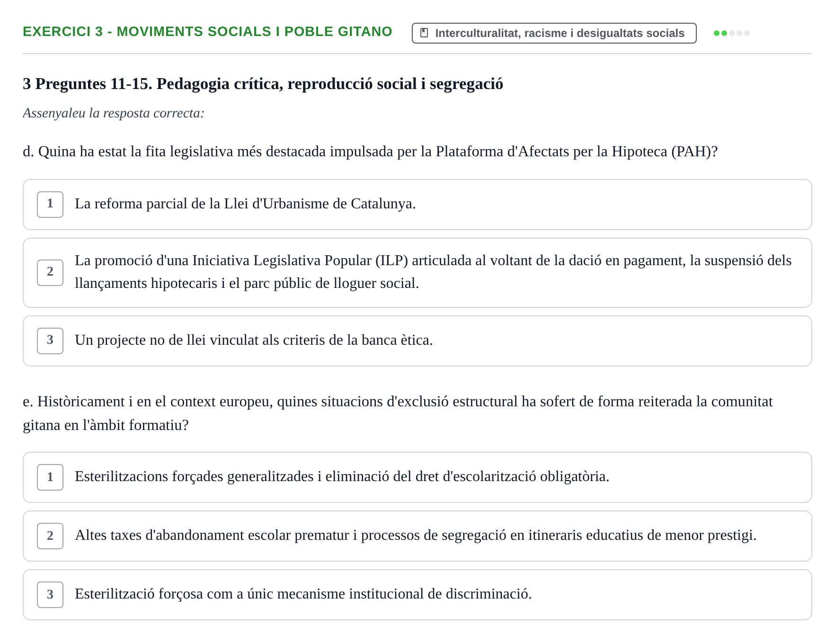Select answer 'Esterilització forçosa com a únic mecanisme'
Viewport: 835px width, 644px height.
pos(417,595)
